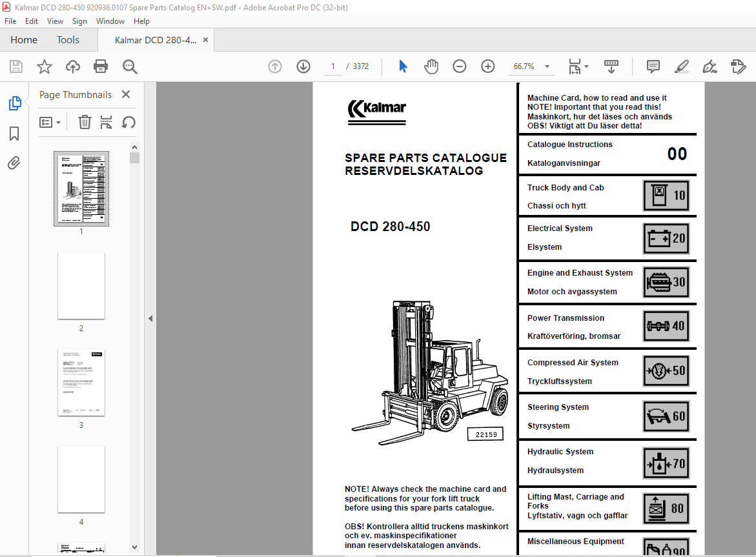This screenshot has width=756, height=557.
Task: Open the File menu
Action: (10, 21)
